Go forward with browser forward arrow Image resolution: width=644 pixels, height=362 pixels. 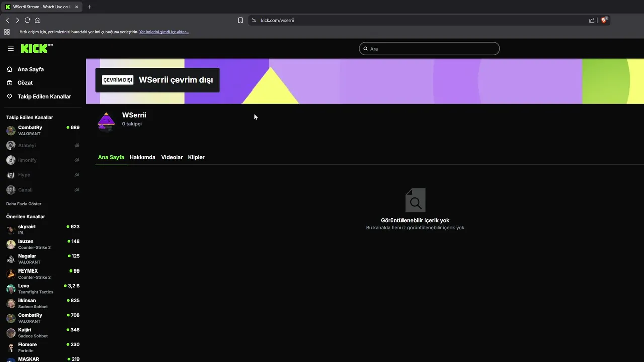pos(17,20)
